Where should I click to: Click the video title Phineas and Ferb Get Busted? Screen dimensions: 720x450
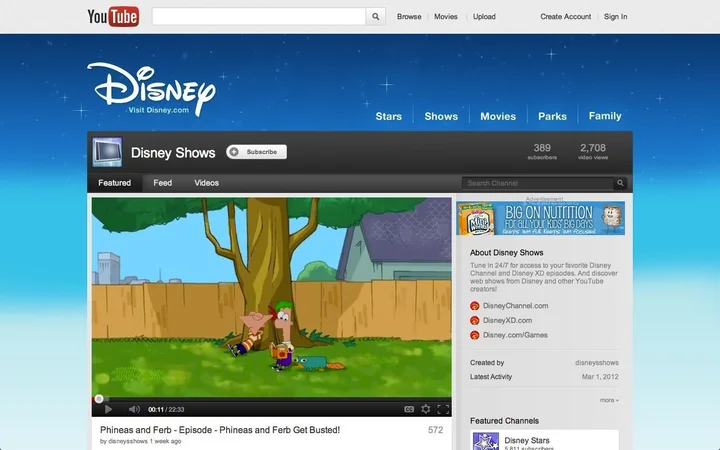point(220,430)
